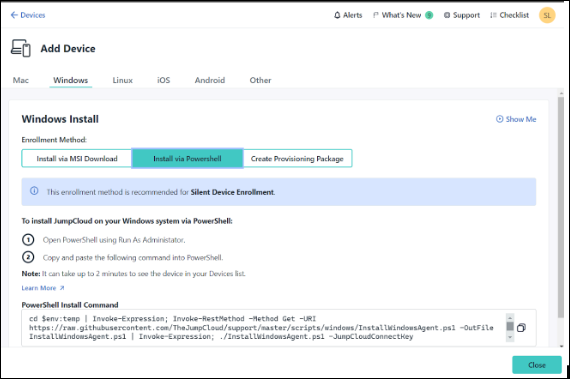This screenshot has height=379, width=570.
Task: Select Create Provisioning Package method
Action: [x=297, y=158]
